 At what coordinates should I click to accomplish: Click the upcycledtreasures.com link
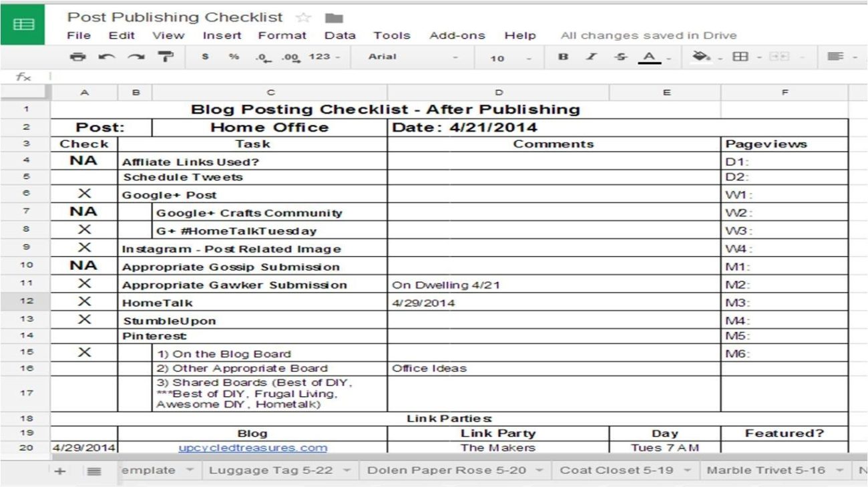point(252,448)
